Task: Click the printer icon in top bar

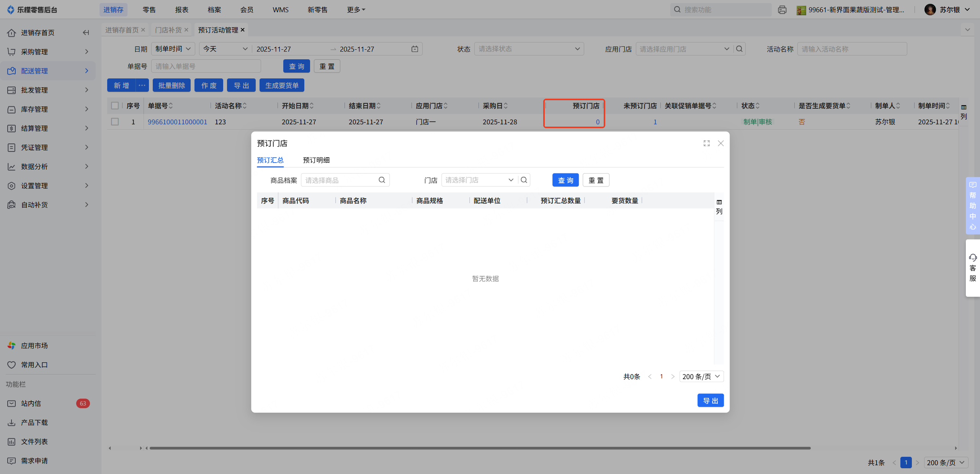Action: pos(782,10)
